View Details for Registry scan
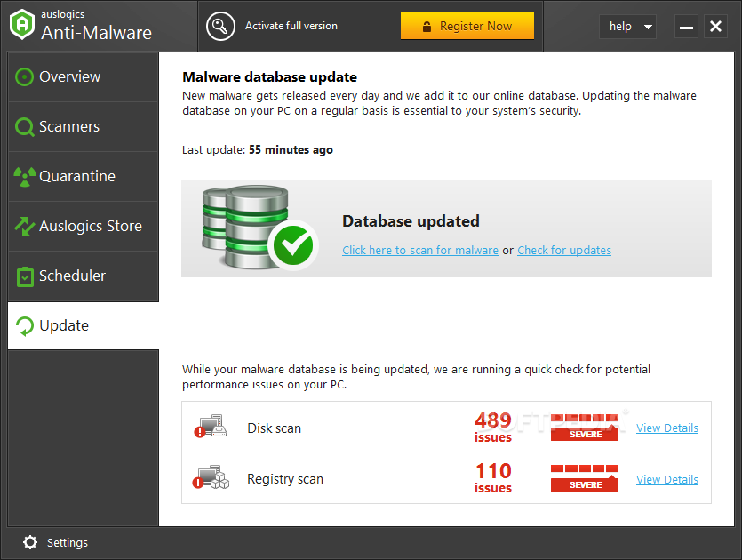This screenshot has width=742, height=560. coord(667,479)
